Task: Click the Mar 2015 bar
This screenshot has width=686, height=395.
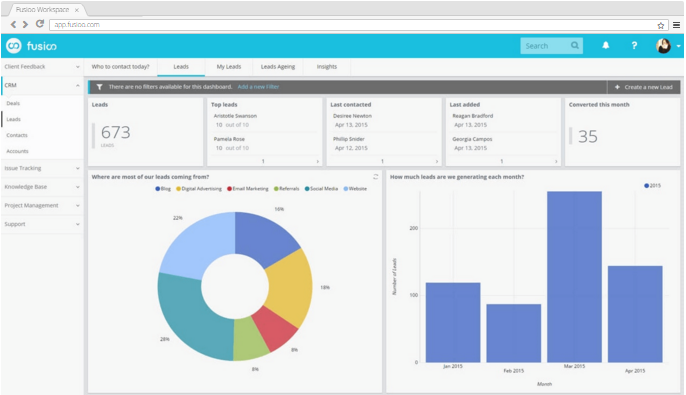Action: pos(574,276)
